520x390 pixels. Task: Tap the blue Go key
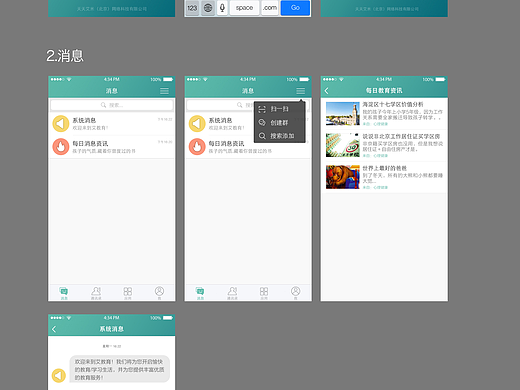295,8
